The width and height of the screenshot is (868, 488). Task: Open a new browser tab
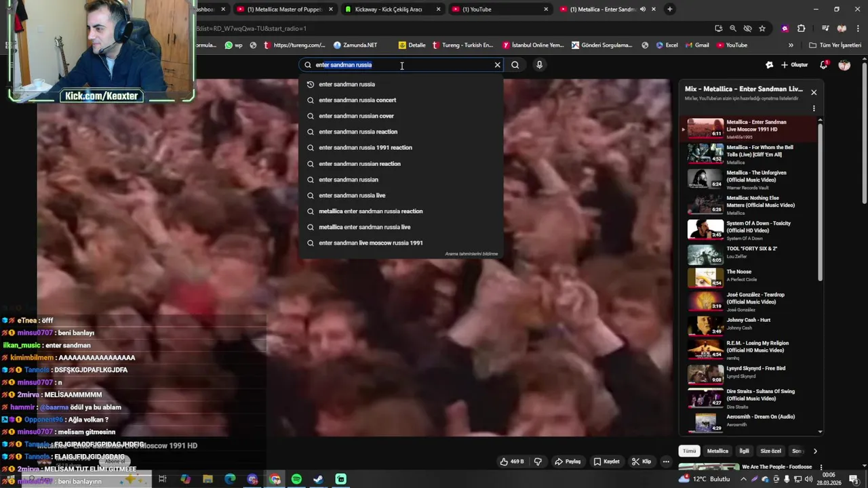670,9
